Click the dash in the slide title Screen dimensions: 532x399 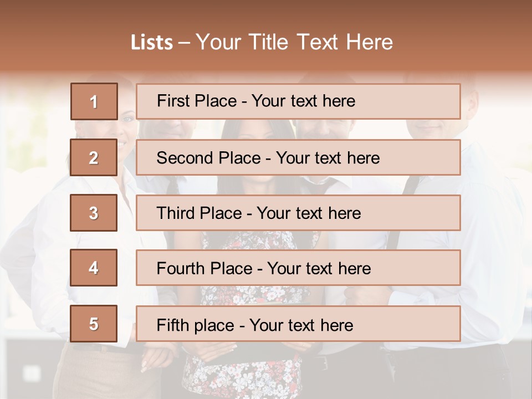[x=184, y=43]
